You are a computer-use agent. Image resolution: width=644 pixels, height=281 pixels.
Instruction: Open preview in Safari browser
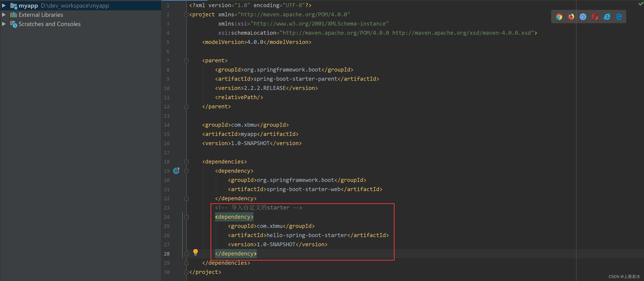click(583, 17)
